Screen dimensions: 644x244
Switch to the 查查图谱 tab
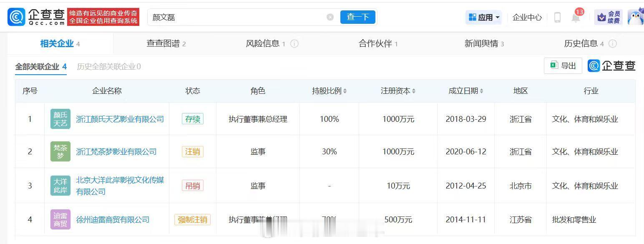pyautogui.click(x=166, y=43)
